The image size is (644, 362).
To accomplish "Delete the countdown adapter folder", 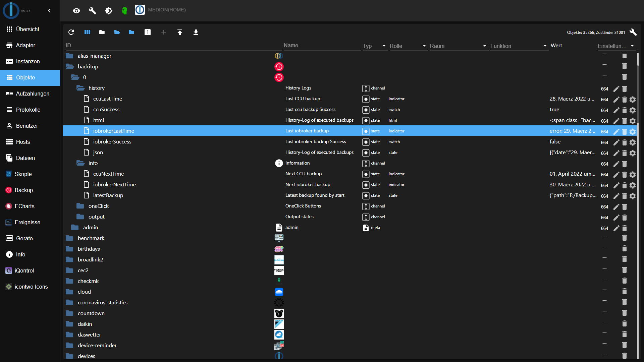I will coord(625,313).
